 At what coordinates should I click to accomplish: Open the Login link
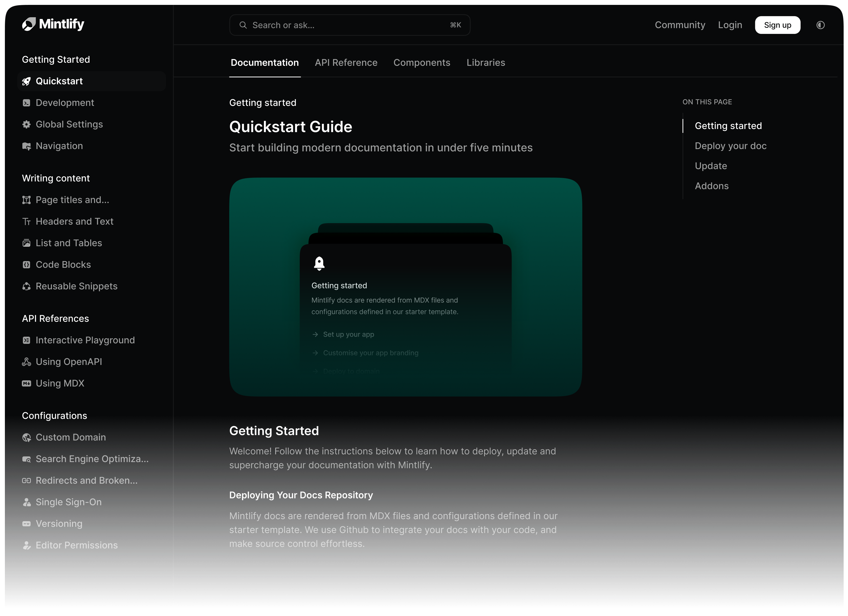730,25
